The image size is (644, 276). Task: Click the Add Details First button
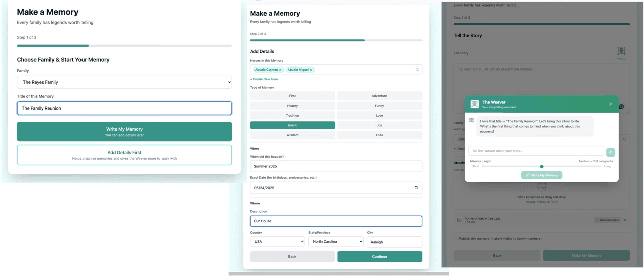(124, 155)
